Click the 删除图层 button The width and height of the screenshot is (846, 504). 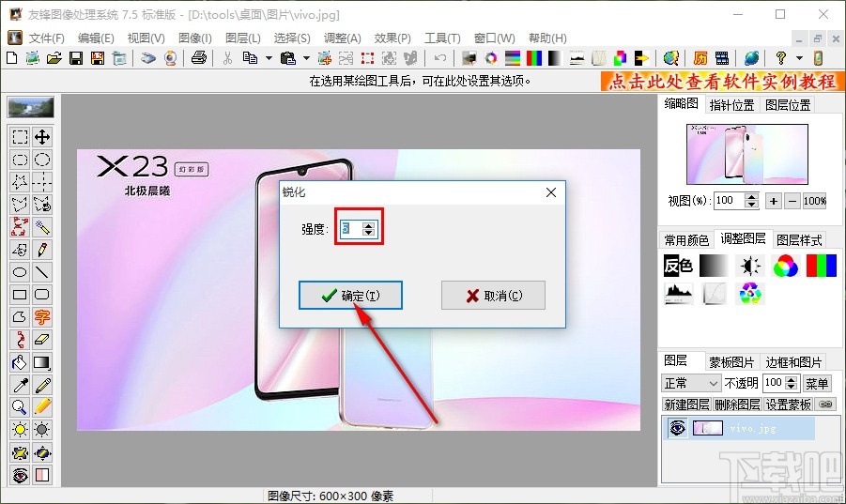coord(737,405)
